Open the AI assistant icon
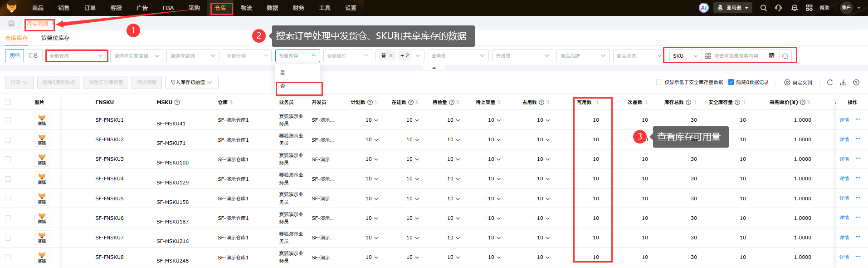Image resolution: width=868 pixels, height=268 pixels. pyautogui.click(x=703, y=8)
